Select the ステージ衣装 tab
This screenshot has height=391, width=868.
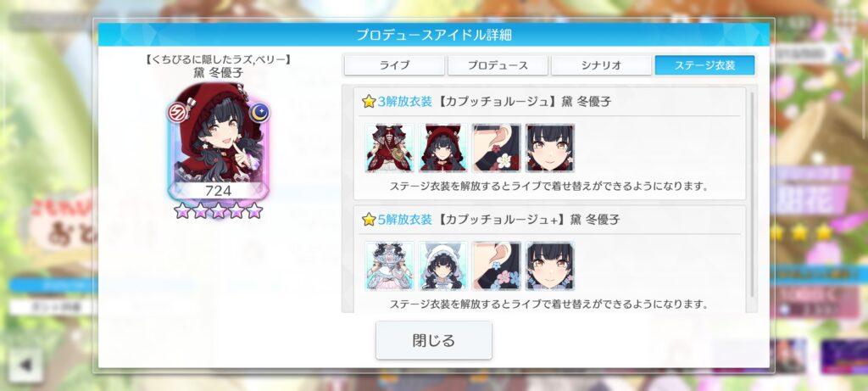[x=704, y=65]
